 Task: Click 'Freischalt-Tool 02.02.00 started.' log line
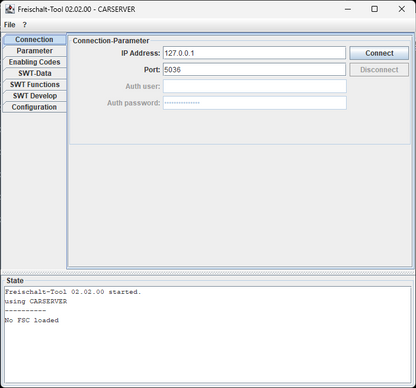pyautogui.click(x=73, y=292)
